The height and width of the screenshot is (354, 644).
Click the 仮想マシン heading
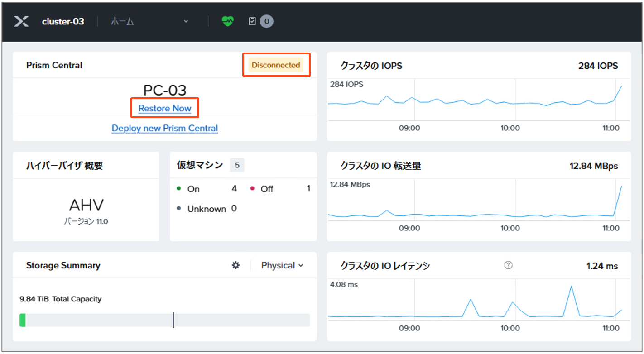200,165
